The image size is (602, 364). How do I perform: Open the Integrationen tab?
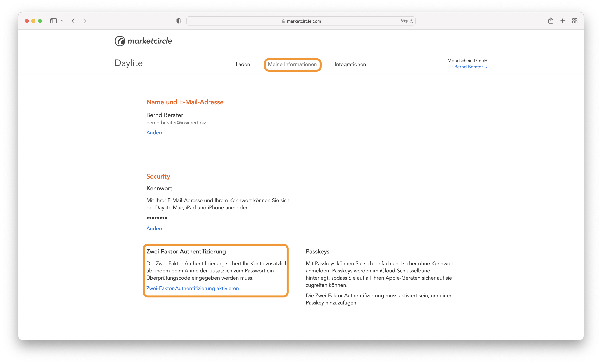coord(350,64)
